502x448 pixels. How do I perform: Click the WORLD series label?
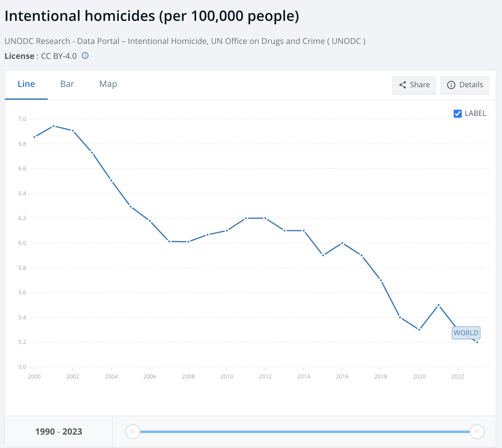(x=466, y=333)
